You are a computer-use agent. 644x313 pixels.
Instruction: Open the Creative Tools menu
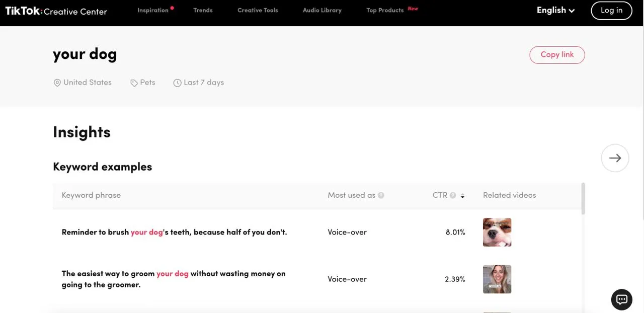click(x=258, y=10)
